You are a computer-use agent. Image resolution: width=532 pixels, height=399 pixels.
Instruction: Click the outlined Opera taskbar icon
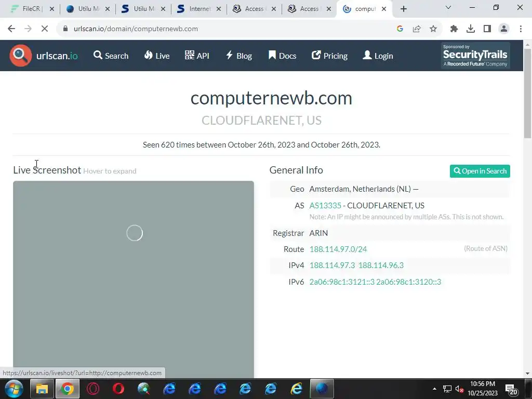click(93, 389)
